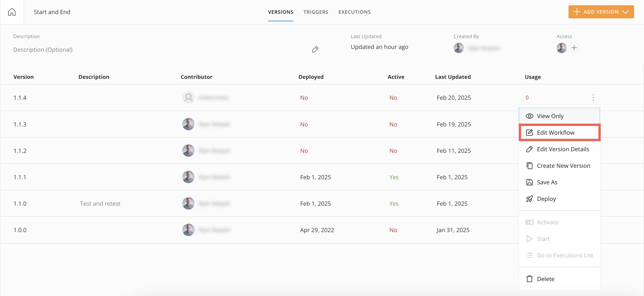Click the pencil icon beside Edit Version Details

529,149
